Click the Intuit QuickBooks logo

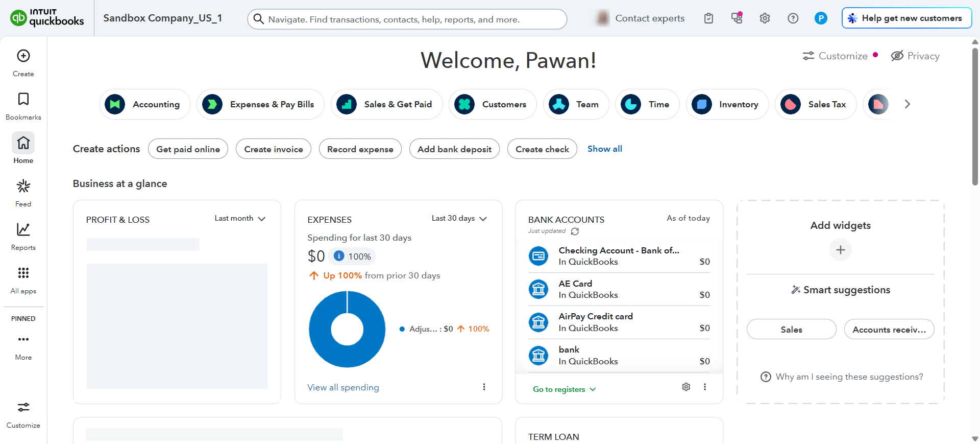click(x=47, y=18)
